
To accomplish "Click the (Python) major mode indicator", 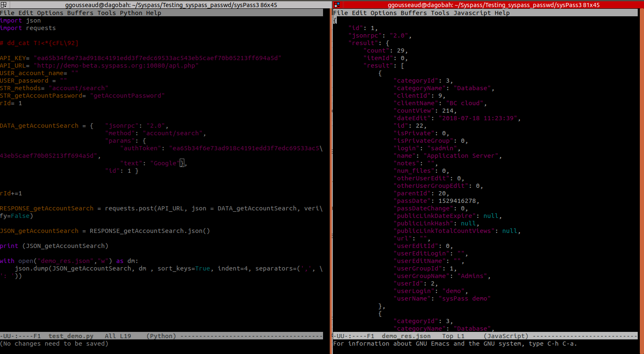I will point(161,336).
